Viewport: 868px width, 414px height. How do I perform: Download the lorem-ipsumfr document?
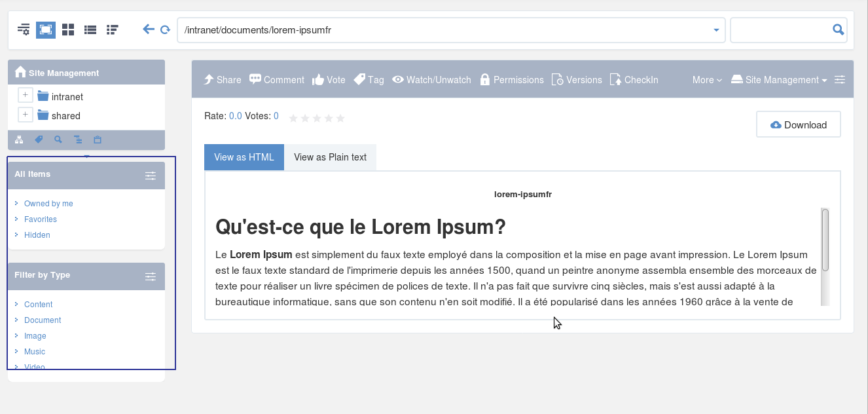[799, 124]
